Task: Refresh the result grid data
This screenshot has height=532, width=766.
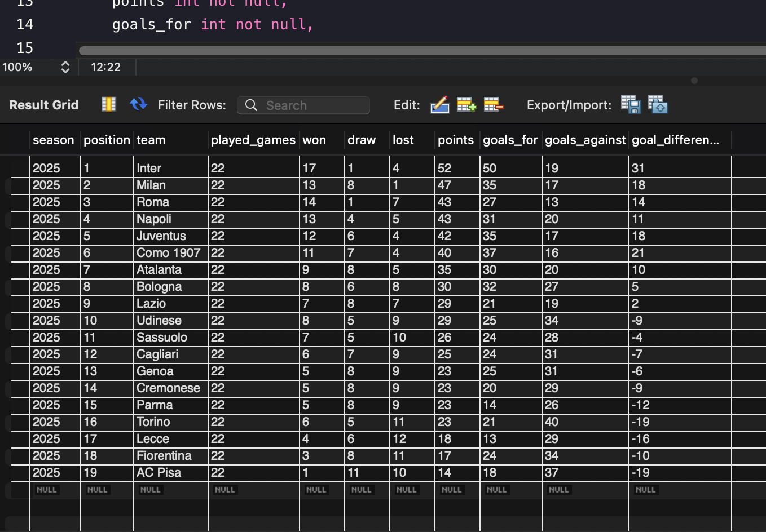Action: pyautogui.click(x=138, y=104)
